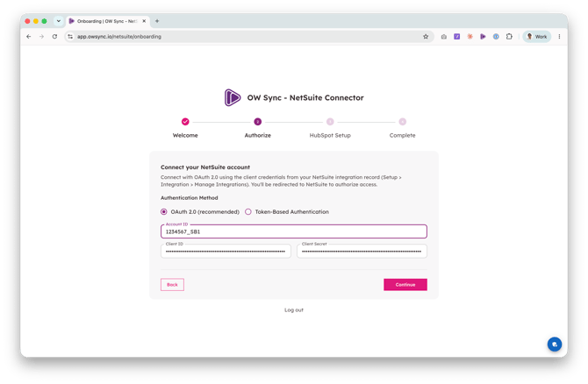Click the Welcome step checkmark
The width and height of the screenshot is (588, 384).
[185, 121]
